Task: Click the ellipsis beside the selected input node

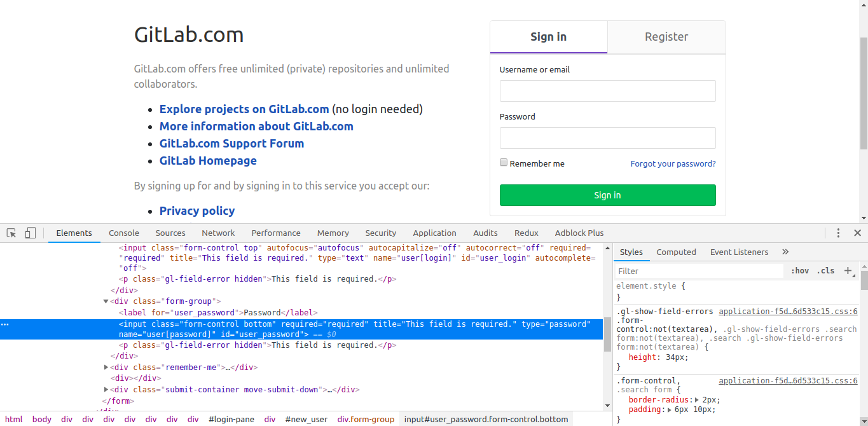Action: click(x=5, y=324)
